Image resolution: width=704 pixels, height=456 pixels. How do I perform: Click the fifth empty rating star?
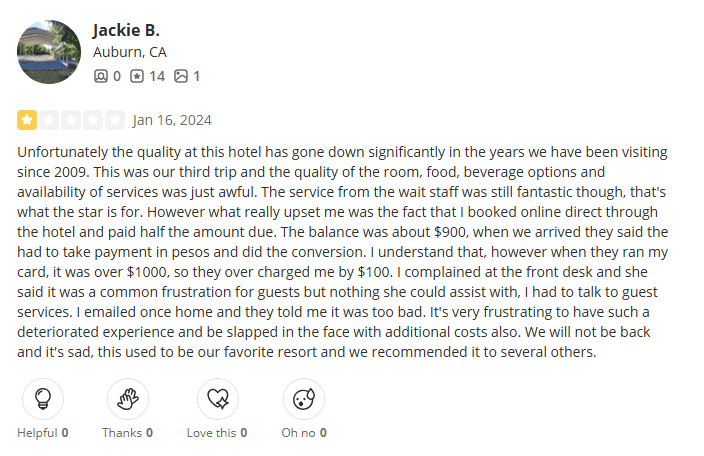115,121
